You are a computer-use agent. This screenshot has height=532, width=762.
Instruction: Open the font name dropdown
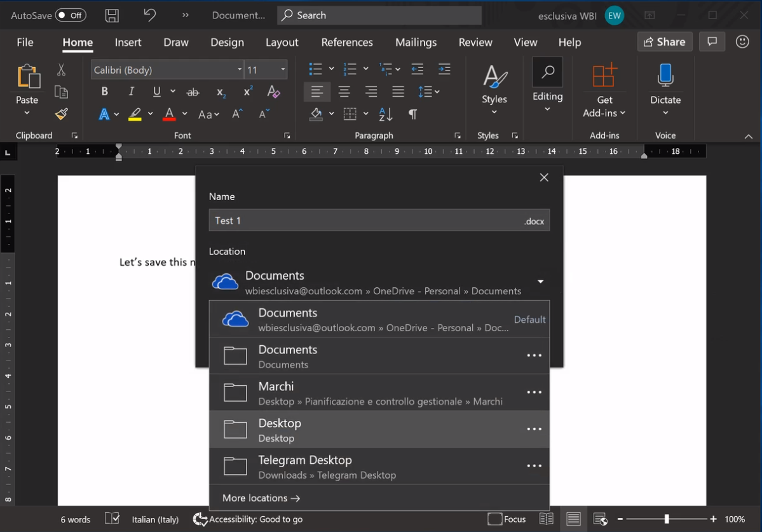pyautogui.click(x=240, y=69)
